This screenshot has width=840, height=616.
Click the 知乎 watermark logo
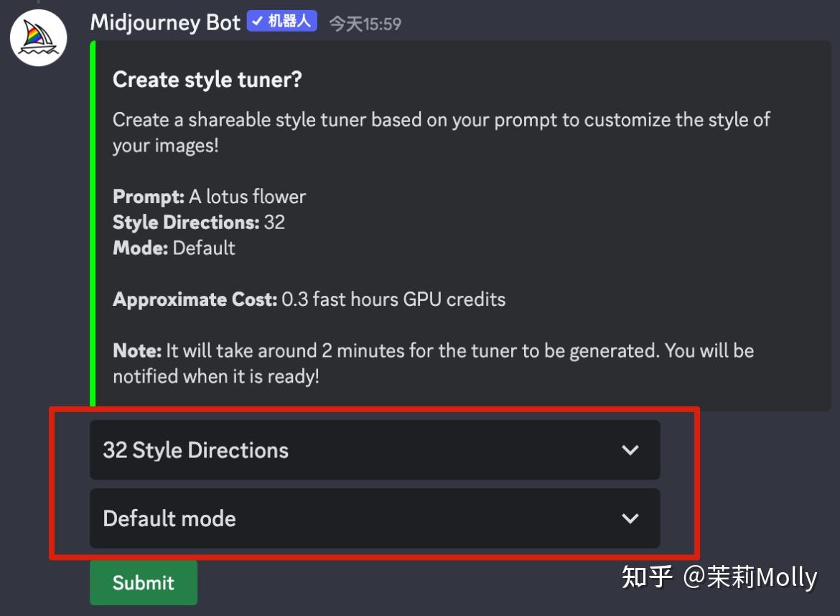click(x=647, y=577)
